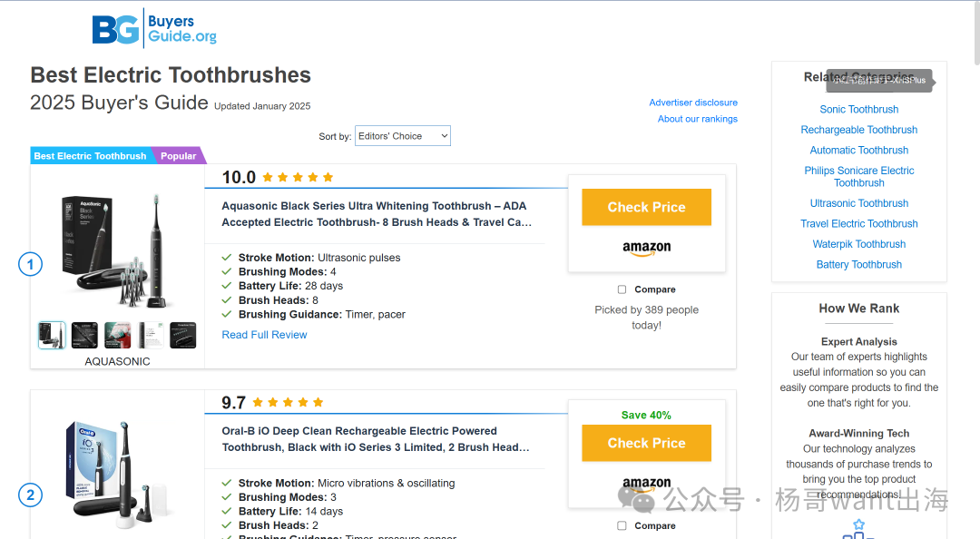Select the last Aquasonic thumbnail image

(x=183, y=335)
